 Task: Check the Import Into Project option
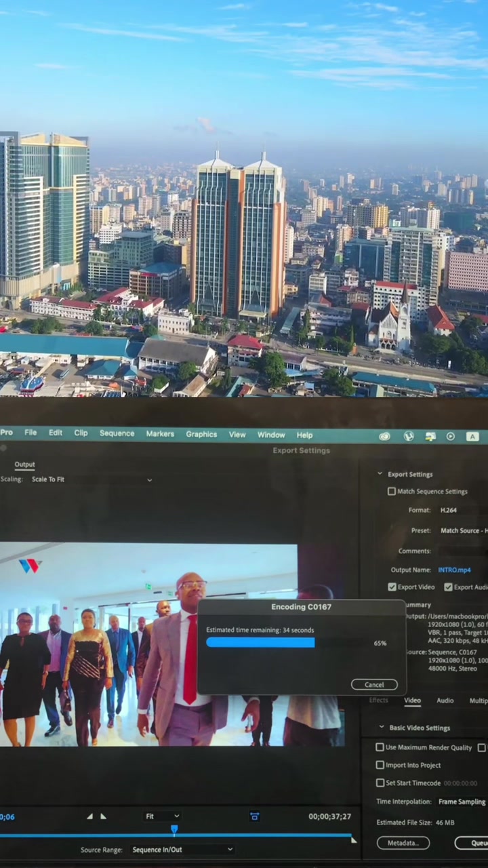(380, 765)
